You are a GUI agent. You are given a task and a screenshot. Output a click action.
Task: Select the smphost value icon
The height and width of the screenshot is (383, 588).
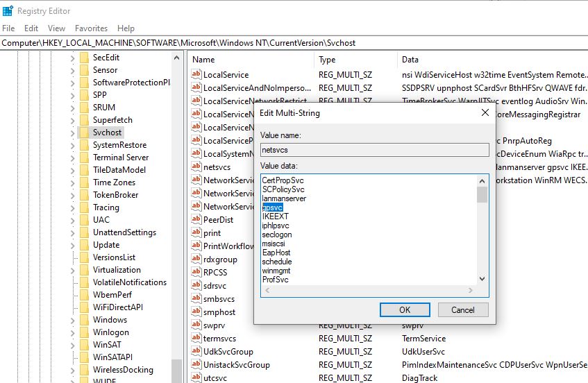pos(196,312)
